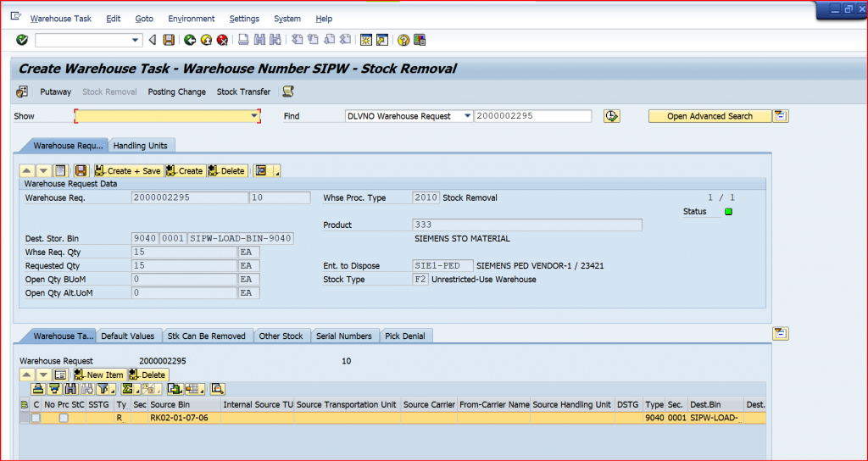868x461 pixels.
Task: Click the yellow Help question mark icon
Action: coord(403,40)
